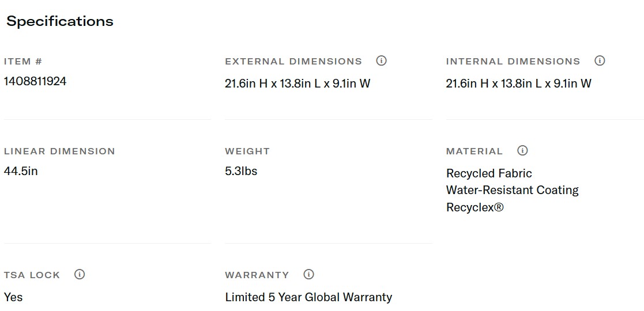Select the 5.3lbs weight value
Viewport: 644px width, 311px height.
[x=241, y=171]
